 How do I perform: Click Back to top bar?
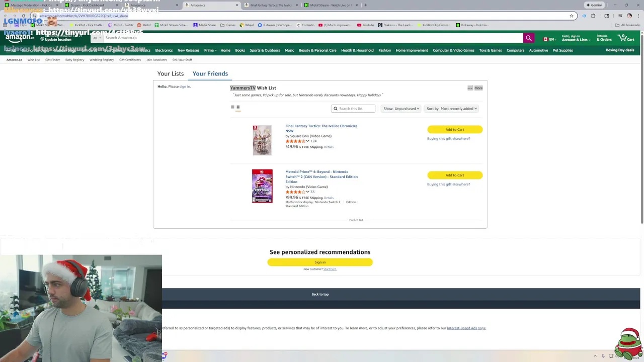320,294
